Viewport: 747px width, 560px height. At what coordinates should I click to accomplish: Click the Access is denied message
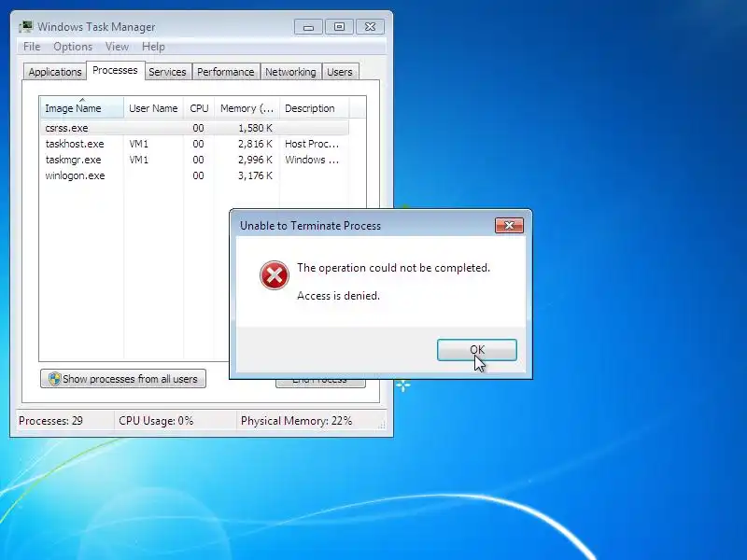pyautogui.click(x=338, y=296)
